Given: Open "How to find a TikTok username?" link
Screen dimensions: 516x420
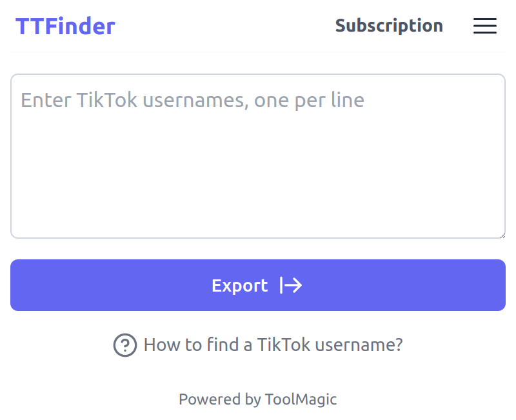Looking at the screenshot, I should tap(273, 345).
